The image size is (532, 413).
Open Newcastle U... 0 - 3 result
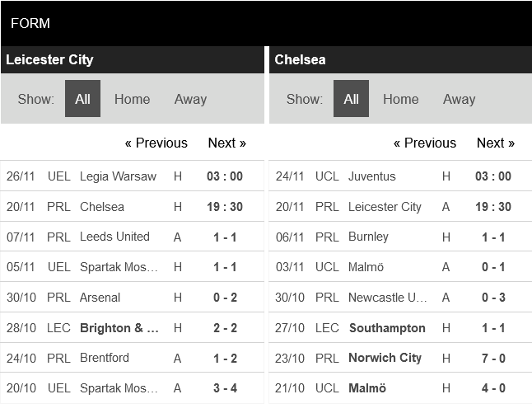(492, 298)
